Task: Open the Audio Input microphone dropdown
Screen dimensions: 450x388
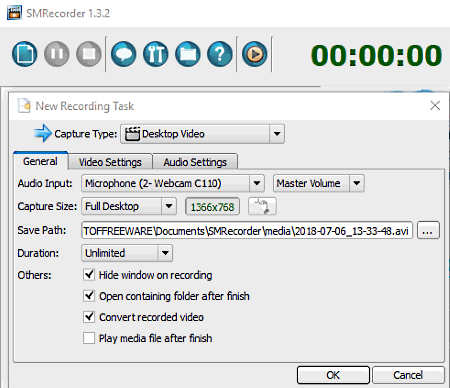Action: coord(173,183)
